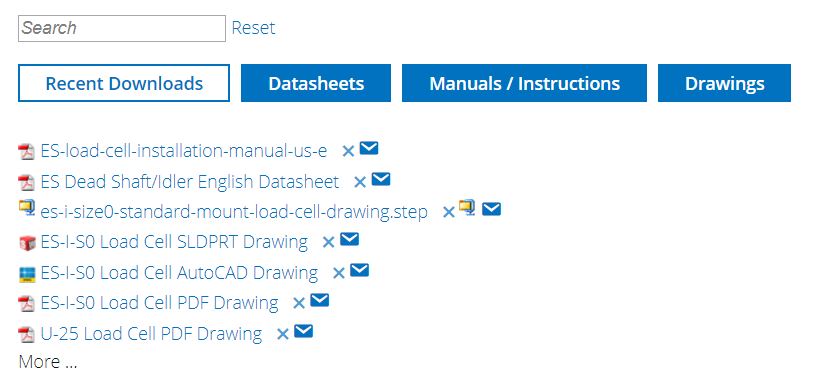Remove ES-I-S0 Load Cell SLDPRT Drawing from list
Viewport: 824px width, 381px height.
click(328, 242)
